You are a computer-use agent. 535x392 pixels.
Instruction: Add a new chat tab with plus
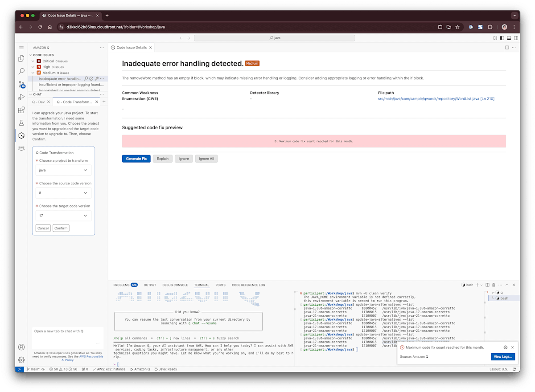pyautogui.click(x=104, y=102)
